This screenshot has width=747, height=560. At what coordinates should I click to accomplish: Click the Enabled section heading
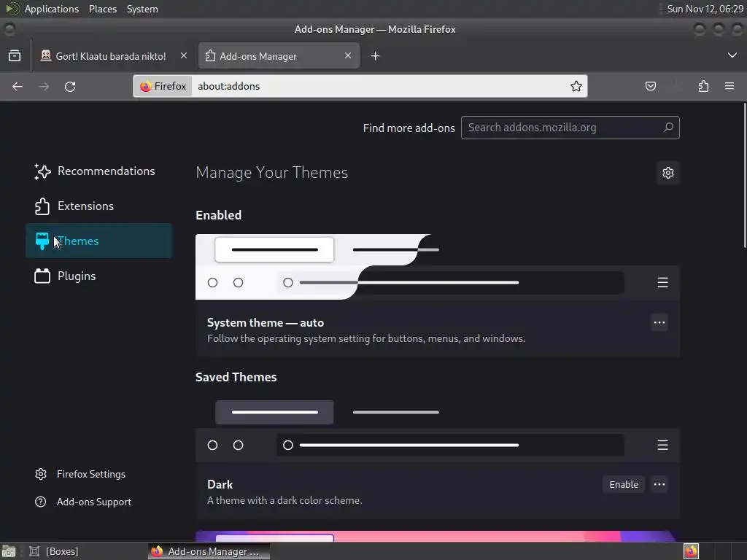tap(219, 215)
